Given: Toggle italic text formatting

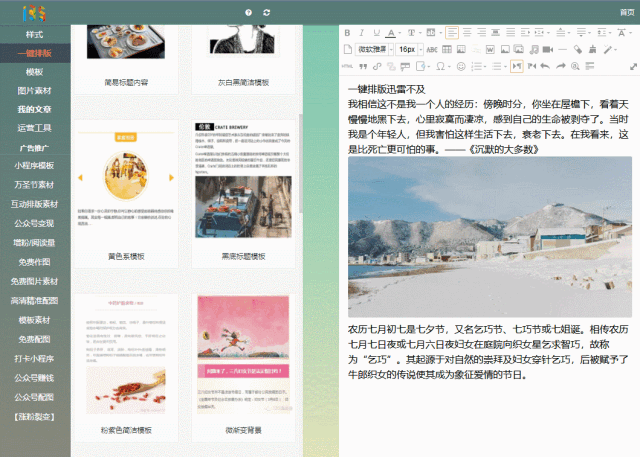Looking at the screenshot, I should [362, 32].
